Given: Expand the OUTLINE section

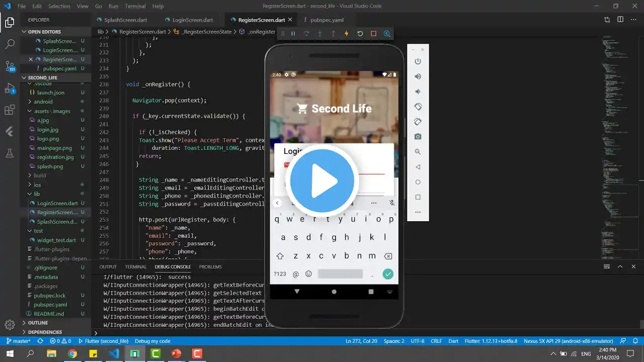Looking at the screenshot, I should pos(38,323).
